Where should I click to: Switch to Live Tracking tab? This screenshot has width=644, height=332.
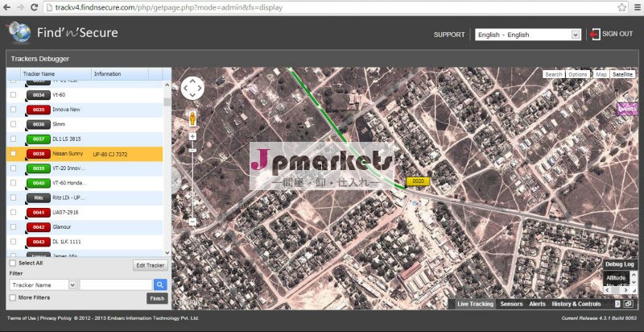(475, 304)
